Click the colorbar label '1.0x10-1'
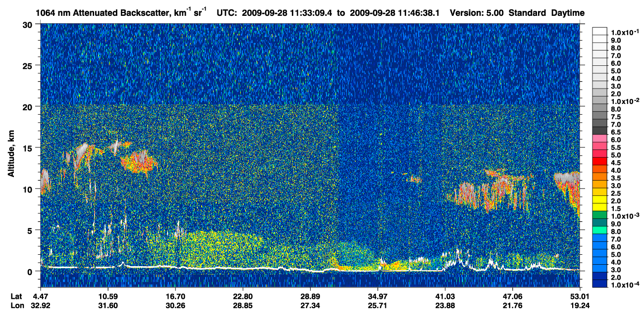Image resolution: width=644 pixels, height=330 pixels. pyautogui.click(x=624, y=32)
